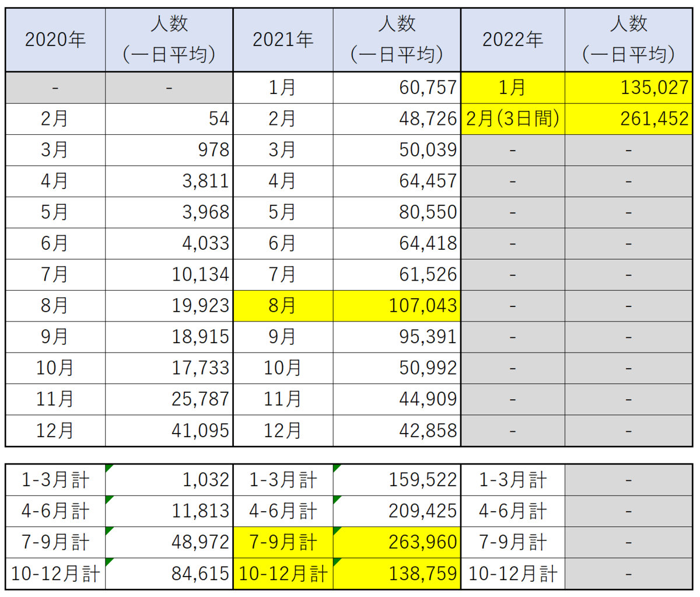
Task: Select the cell with value 80,550
Action: (397, 212)
